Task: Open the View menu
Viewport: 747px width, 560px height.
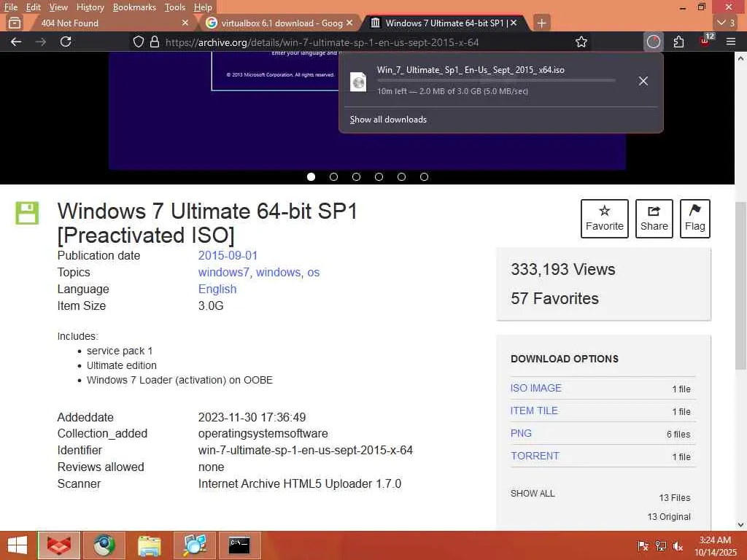Action: pyautogui.click(x=58, y=7)
